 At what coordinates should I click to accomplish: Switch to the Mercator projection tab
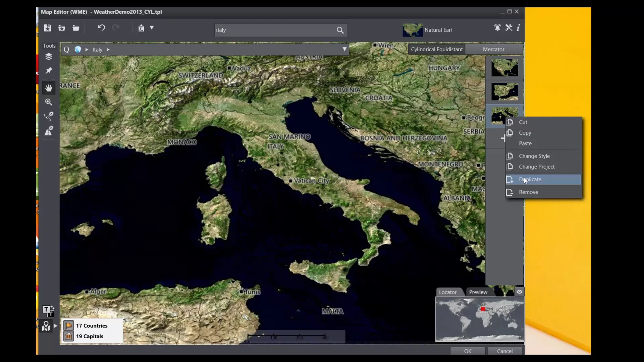tap(493, 49)
